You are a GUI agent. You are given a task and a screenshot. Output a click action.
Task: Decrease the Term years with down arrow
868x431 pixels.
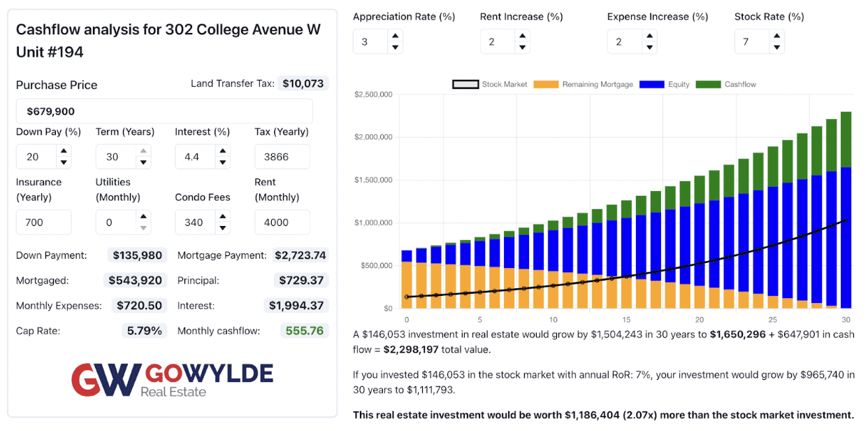click(143, 162)
